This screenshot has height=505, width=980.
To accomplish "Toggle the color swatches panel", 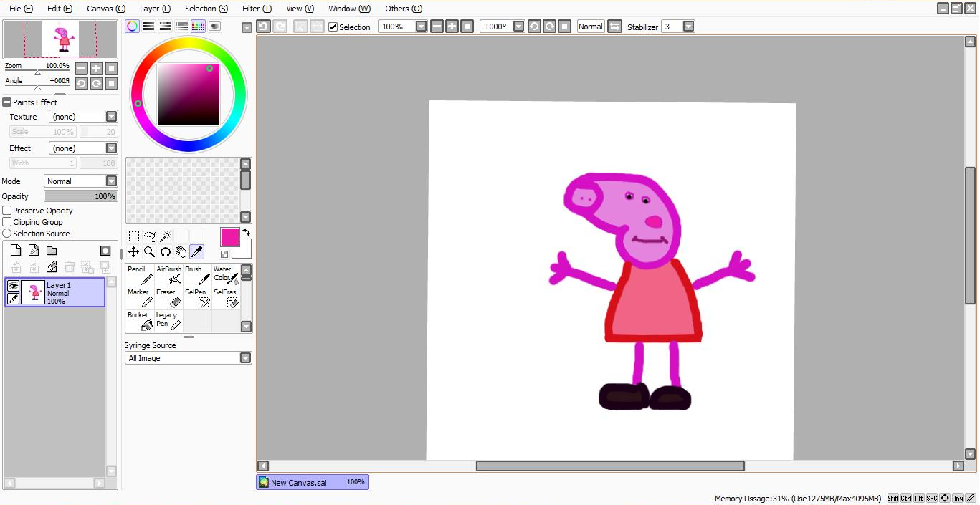I will [198, 27].
